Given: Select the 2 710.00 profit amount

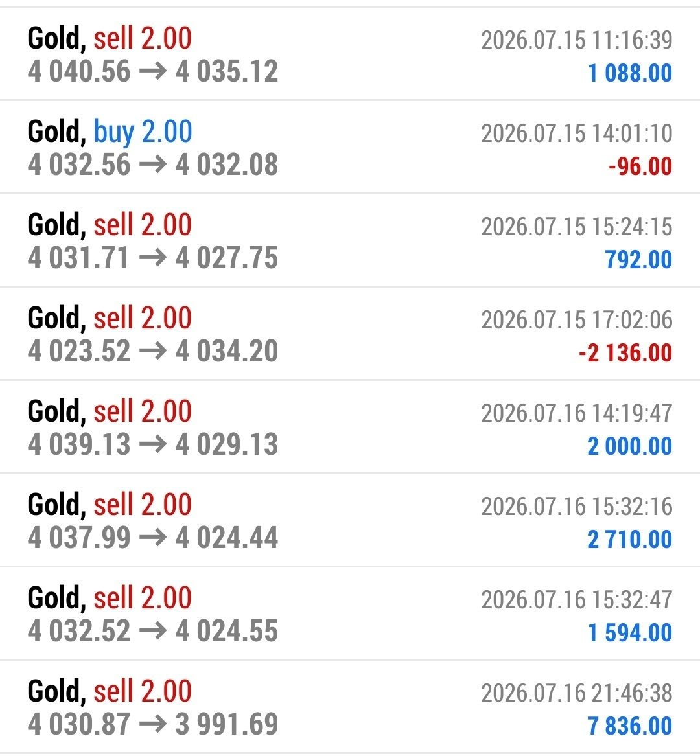Looking at the screenshot, I should click(x=629, y=539).
